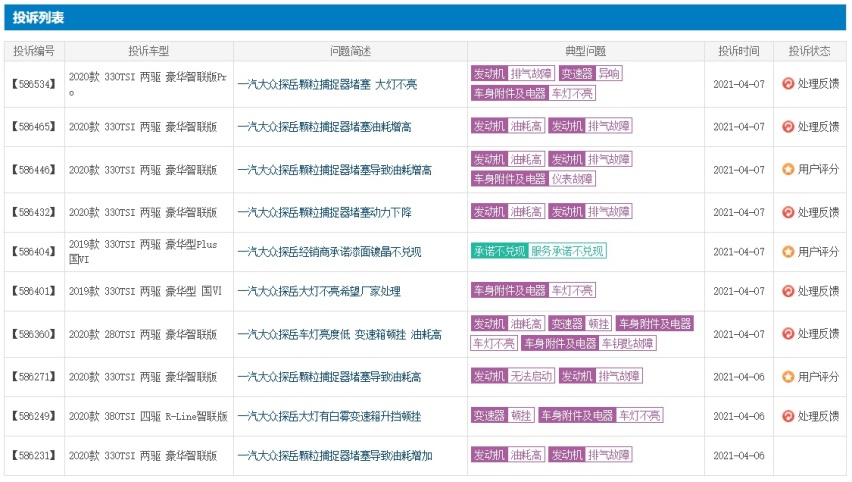Click 承诺不兑现 服务承诺不兑现 tag
The height and width of the screenshot is (482, 852).
tap(538, 251)
